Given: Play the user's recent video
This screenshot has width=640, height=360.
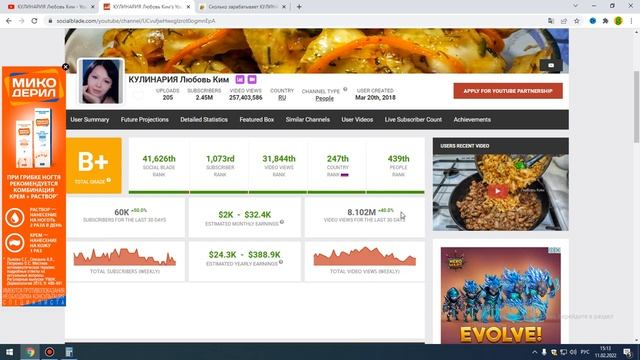Looking at the screenshot, I should point(498,191).
